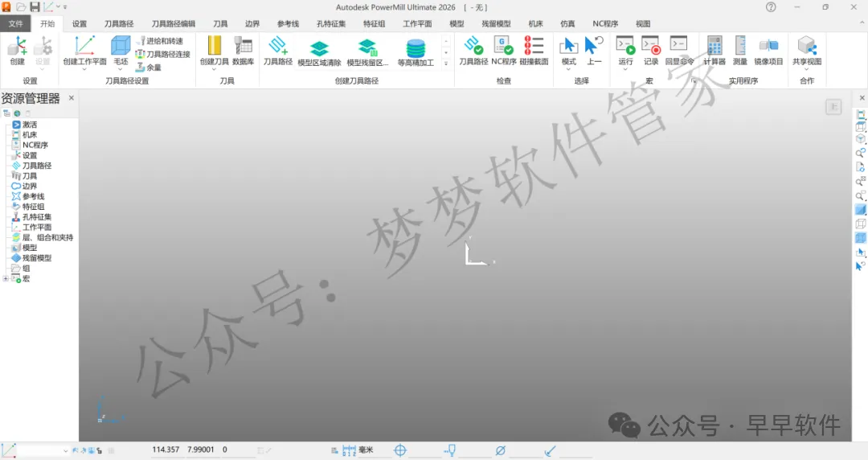868x460 pixels.
Task: Toggle the ViewCube button in viewport corner
Action: click(833, 107)
